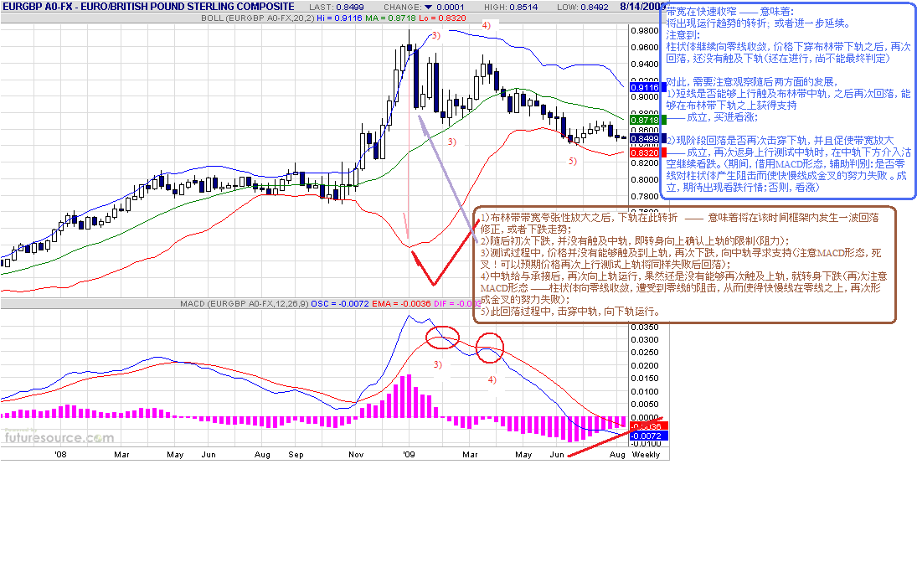Screen dimensions: 917x588
Task: Click the 0.9400 price axis label
Action: [x=645, y=64]
